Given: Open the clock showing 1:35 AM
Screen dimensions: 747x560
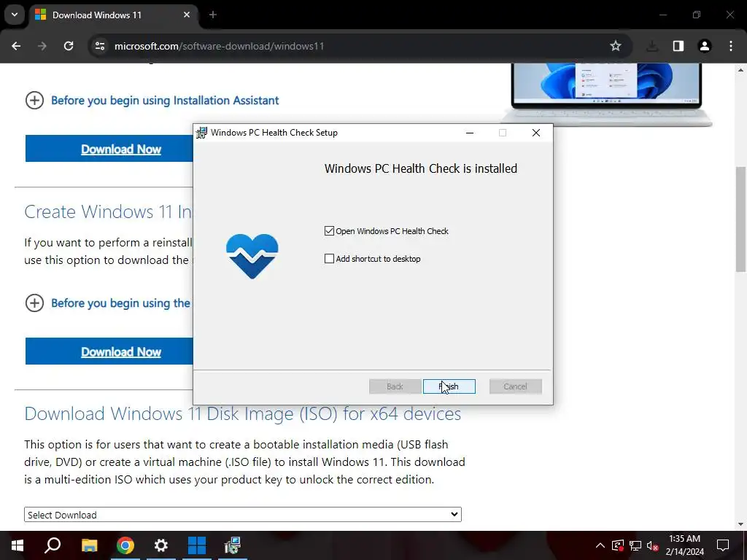Looking at the screenshot, I should [x=684, y=545].
